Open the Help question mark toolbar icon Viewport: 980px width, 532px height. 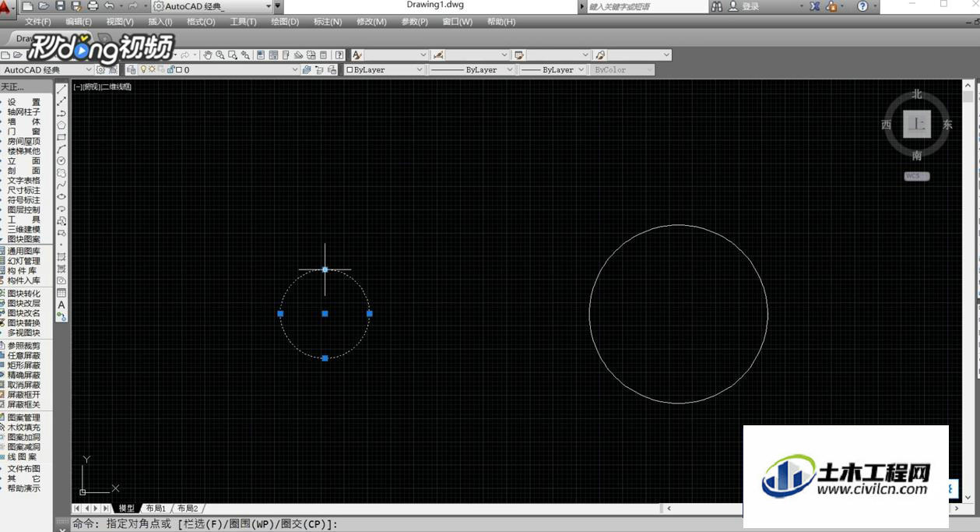tap(339, 55)
